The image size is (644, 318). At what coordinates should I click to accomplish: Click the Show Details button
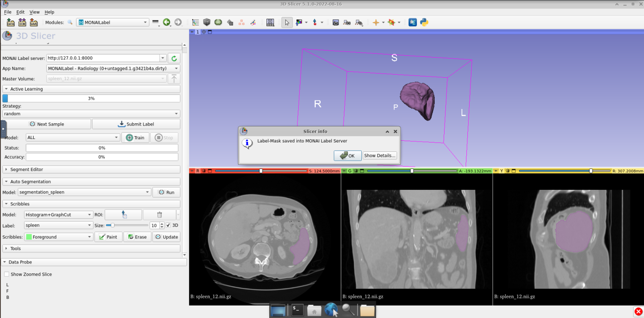(379, 156)
